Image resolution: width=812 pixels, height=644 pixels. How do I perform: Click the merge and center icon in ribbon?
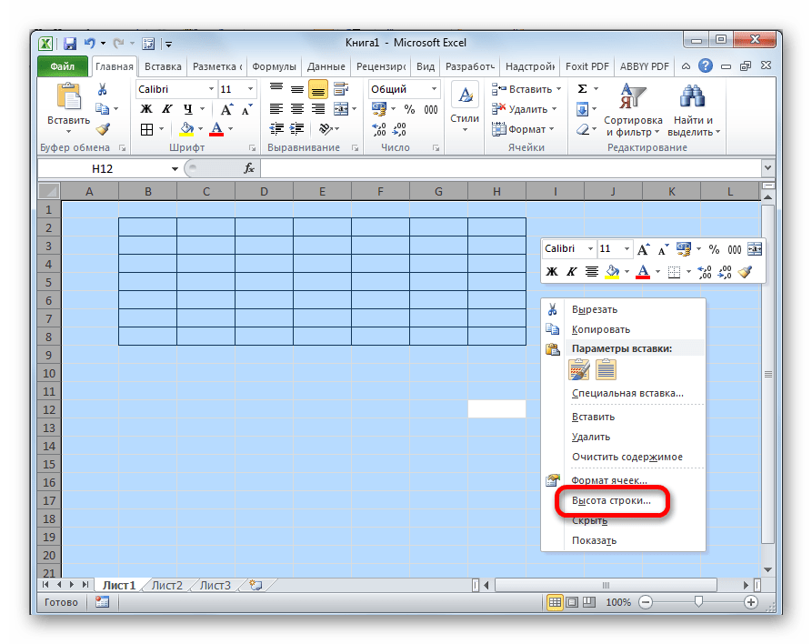click(x=341, y=109)
